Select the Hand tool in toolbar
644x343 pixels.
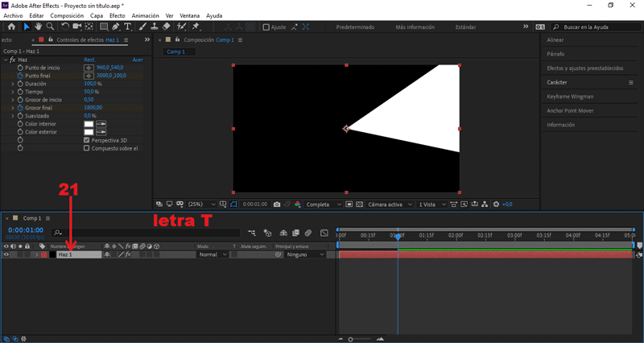coord(38,27)
